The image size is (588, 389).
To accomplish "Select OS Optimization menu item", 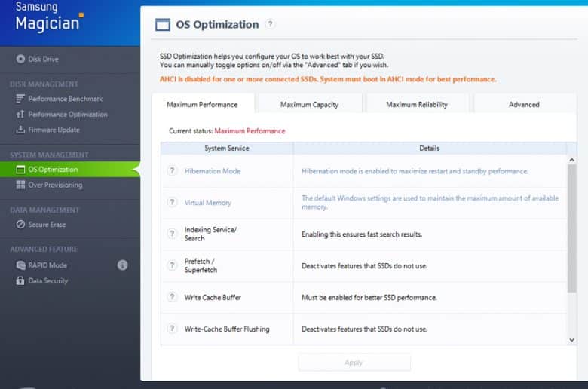I will coord(70,170).
